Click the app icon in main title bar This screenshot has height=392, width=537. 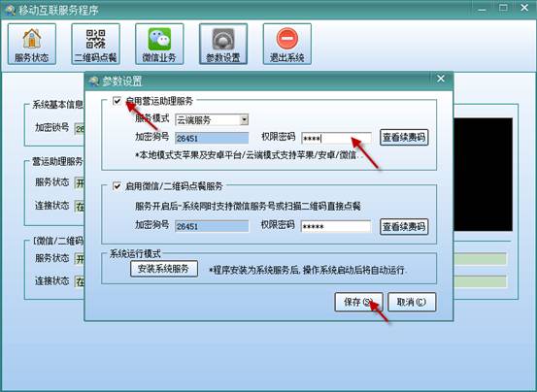pyautogui.click(x=11, y=10)
